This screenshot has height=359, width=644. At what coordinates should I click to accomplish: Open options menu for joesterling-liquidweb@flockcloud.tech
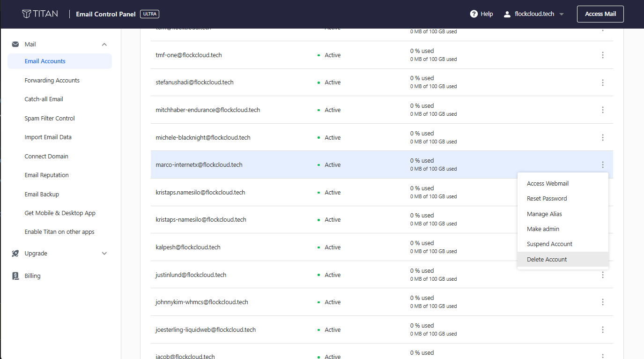[603, 329]
